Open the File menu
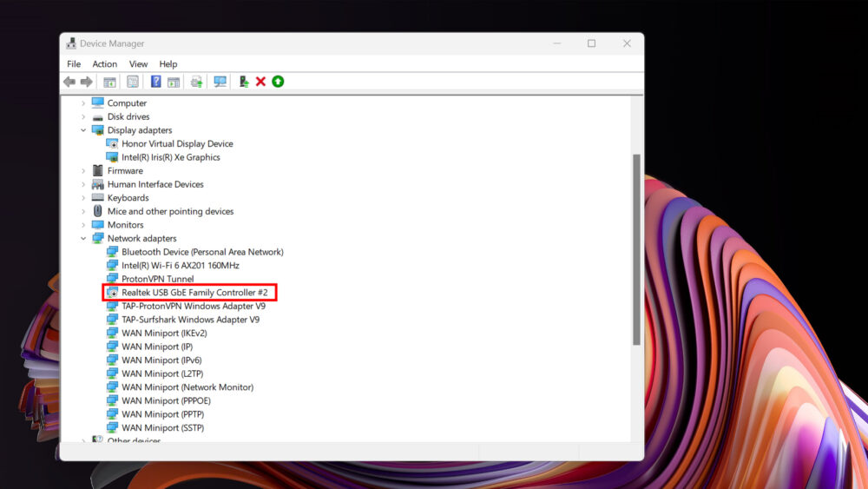 pos(74,64)
